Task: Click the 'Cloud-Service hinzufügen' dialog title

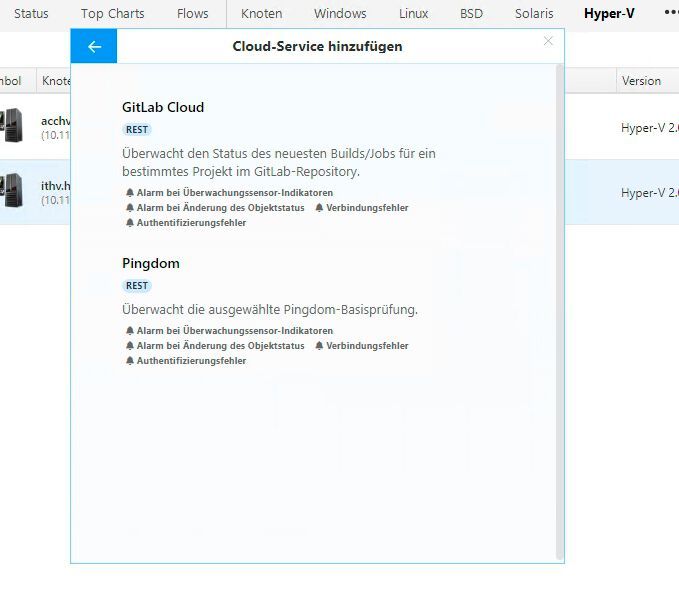Action: 317,46
